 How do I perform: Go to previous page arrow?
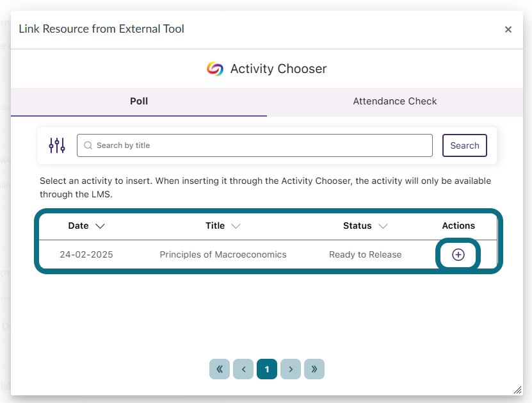coord(243,369)
